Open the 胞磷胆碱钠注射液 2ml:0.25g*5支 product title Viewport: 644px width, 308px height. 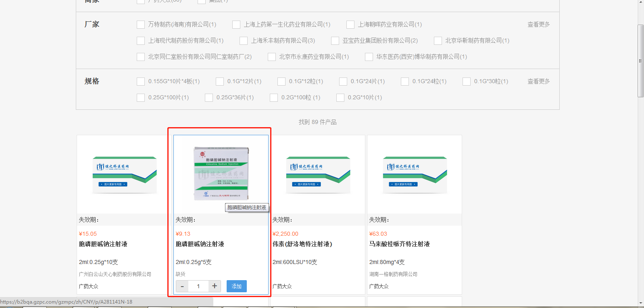[200, 244]
